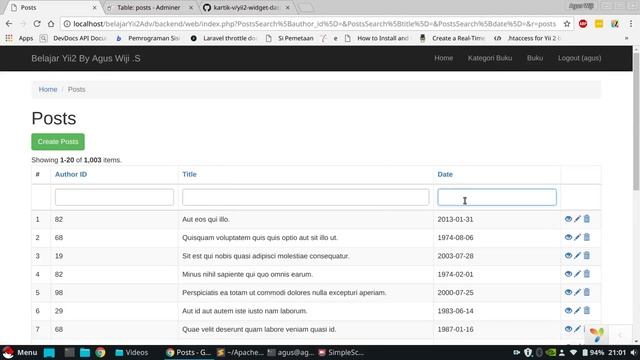Edit the post dated 1974-08-06
Image resolution: width=640 pixels, height=360 pixels.
[x=578, y=238]
